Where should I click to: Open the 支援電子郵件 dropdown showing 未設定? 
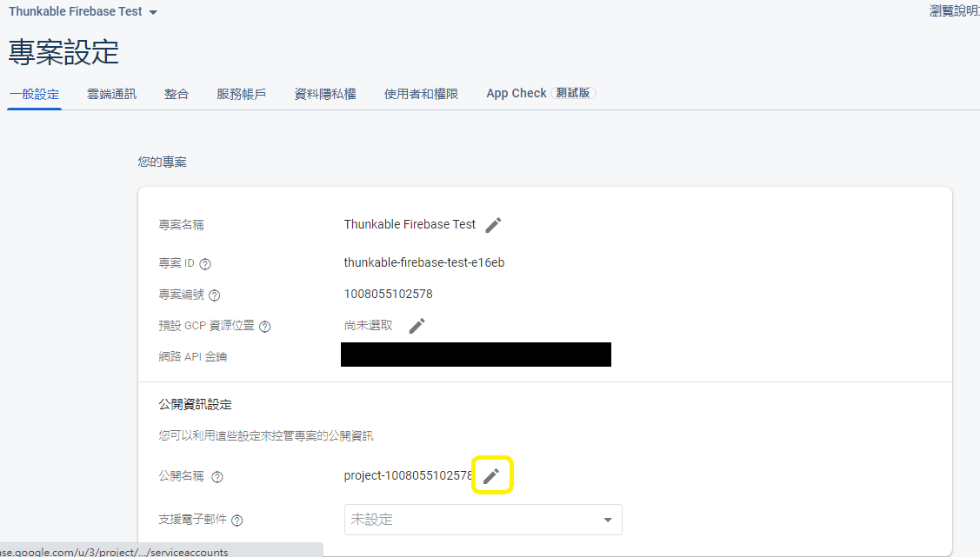click(483, 520)
